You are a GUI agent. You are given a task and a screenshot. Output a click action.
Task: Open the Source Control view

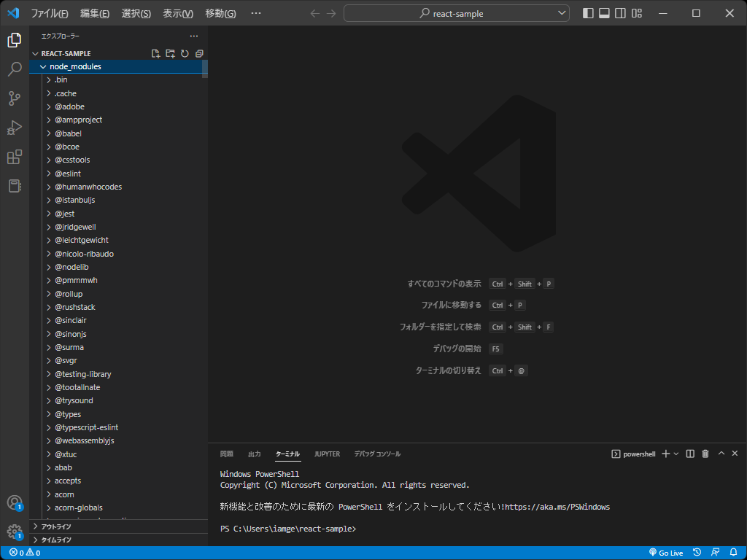click(15, 98)
